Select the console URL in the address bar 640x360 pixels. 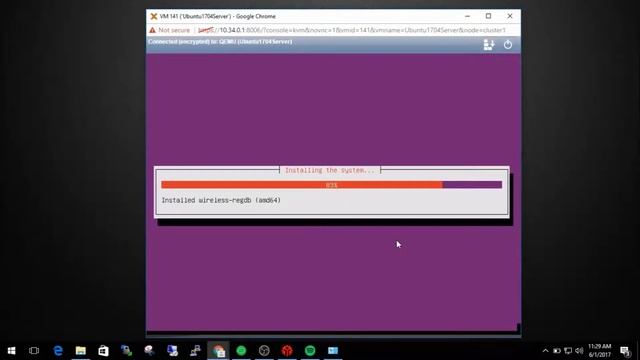[x=352, y=30]
